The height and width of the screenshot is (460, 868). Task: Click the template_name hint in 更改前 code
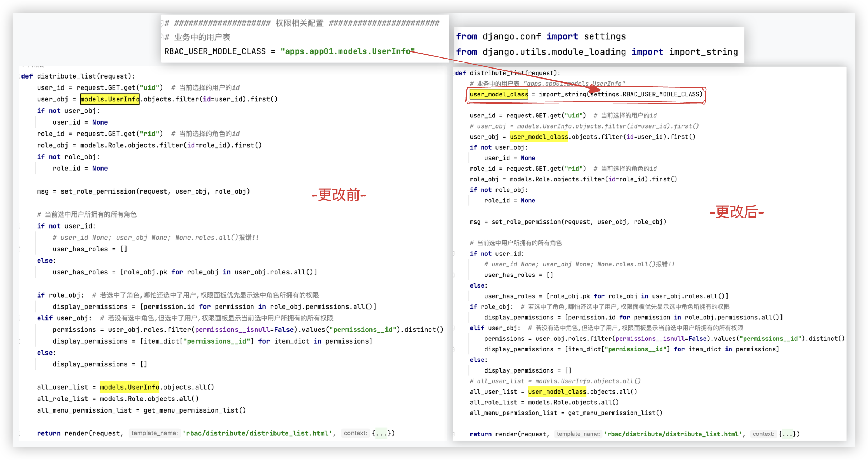click(x=154, y=433)
